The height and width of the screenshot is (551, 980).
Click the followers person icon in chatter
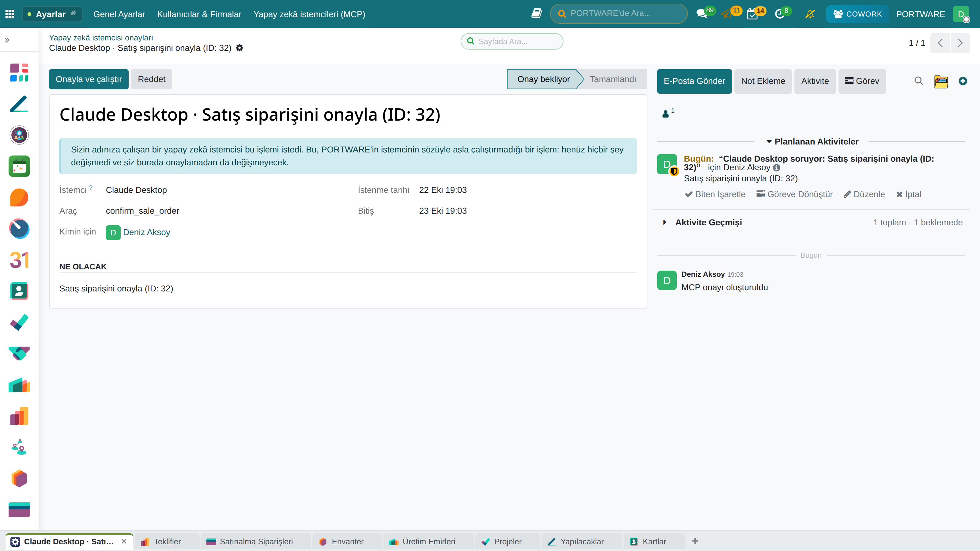tap(665, 114)
